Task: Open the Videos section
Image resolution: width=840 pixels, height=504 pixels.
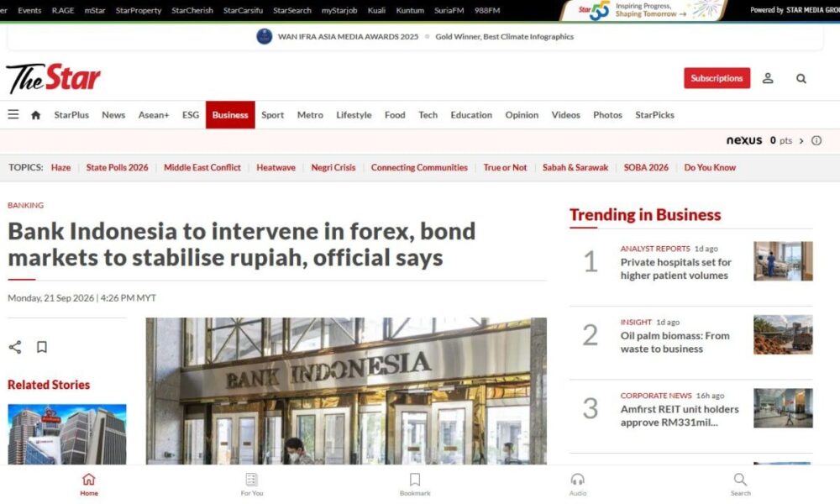Action: point(565,114)
